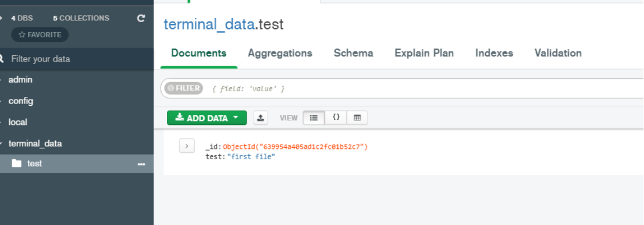Open the Indexes tab
The image size is (644, 225).
point(494,53)
